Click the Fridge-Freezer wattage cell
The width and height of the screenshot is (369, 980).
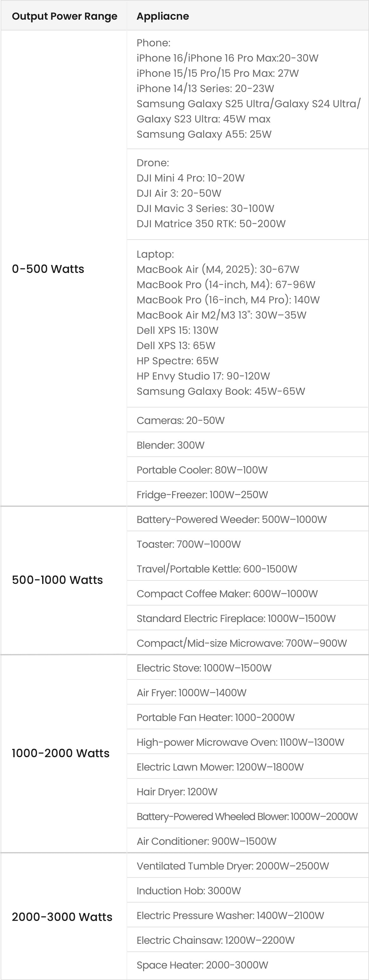click(x=202, y=494)
